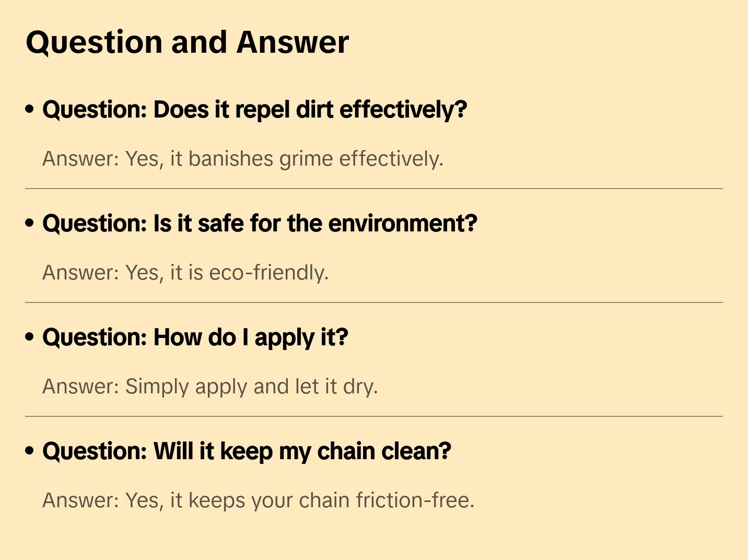Click the word "friction-free" in the last answer
Viewport: 748px width, 560px height.
point(415,500)
